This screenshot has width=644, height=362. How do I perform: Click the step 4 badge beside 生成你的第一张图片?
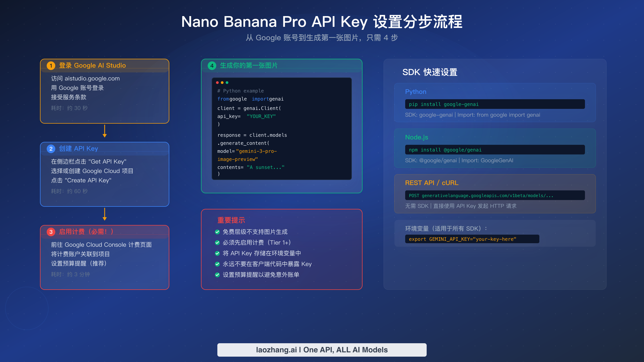pos(212,65)
